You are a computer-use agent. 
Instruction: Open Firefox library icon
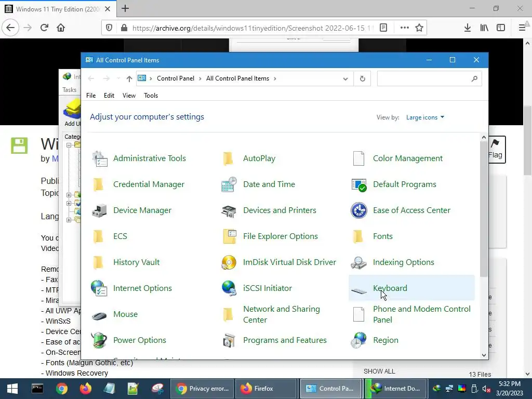click(x=484, y=28)
